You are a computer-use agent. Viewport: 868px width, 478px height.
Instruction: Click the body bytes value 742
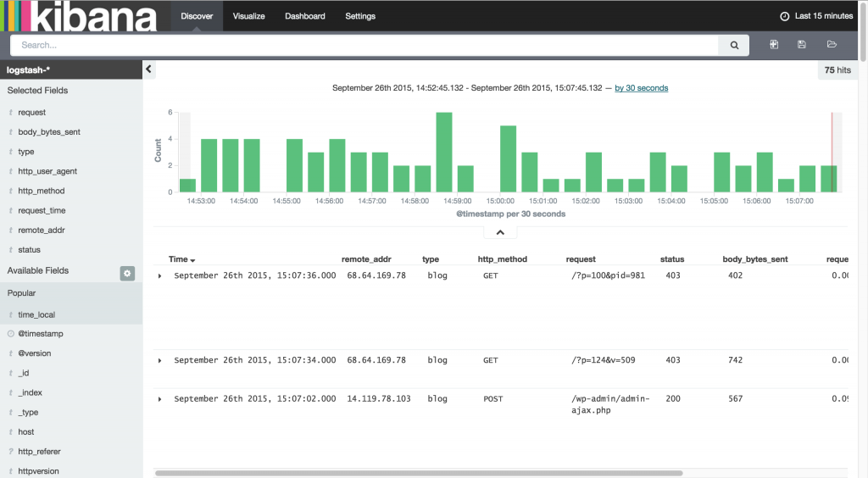coord(735,360)
